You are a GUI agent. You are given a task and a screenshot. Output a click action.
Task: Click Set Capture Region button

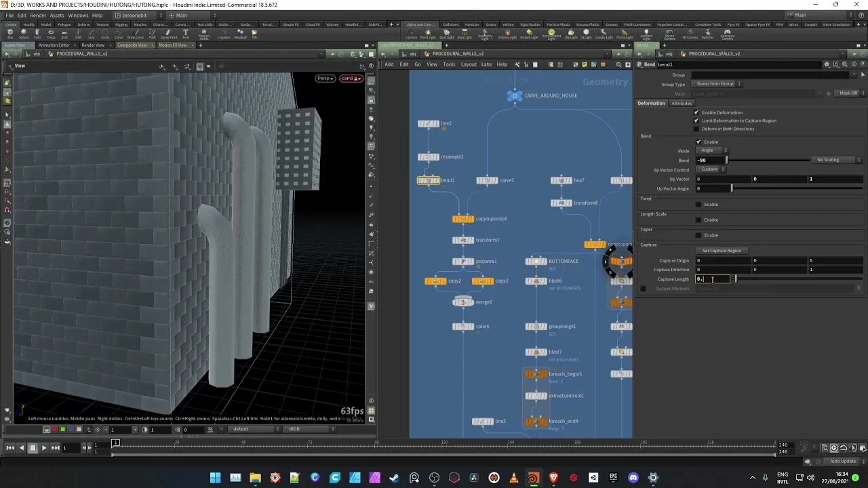click(722, 251)
